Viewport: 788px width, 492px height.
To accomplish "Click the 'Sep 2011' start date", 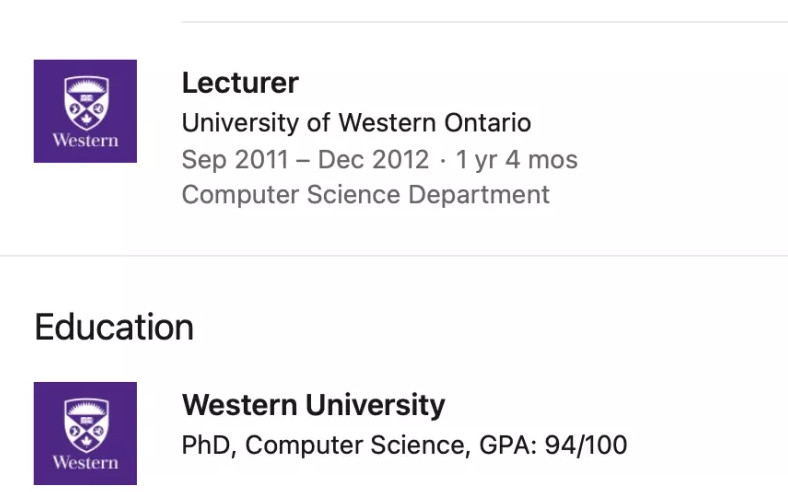I will pos(235,160).
